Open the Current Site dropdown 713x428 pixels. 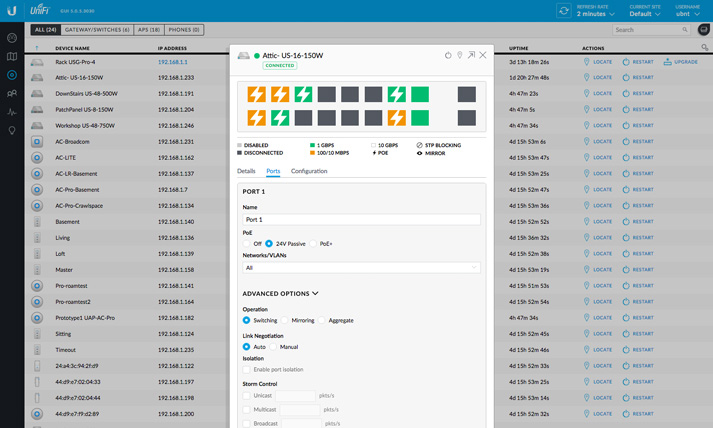(x=645, y=11)
